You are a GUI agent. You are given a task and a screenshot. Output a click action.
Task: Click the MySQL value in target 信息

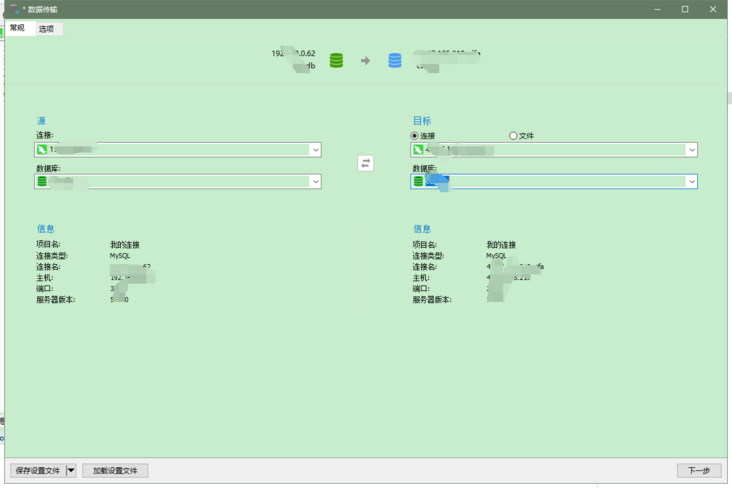(x=496, y=256)
